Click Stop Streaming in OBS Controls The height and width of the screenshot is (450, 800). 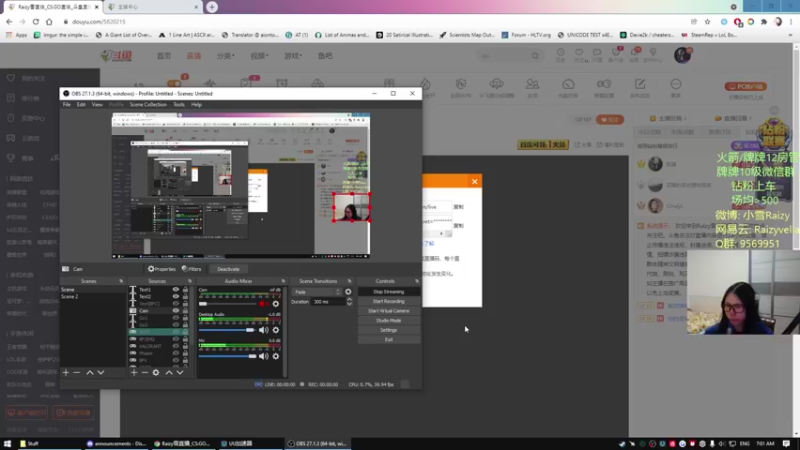pyautogui.click(x=389, y=292)
